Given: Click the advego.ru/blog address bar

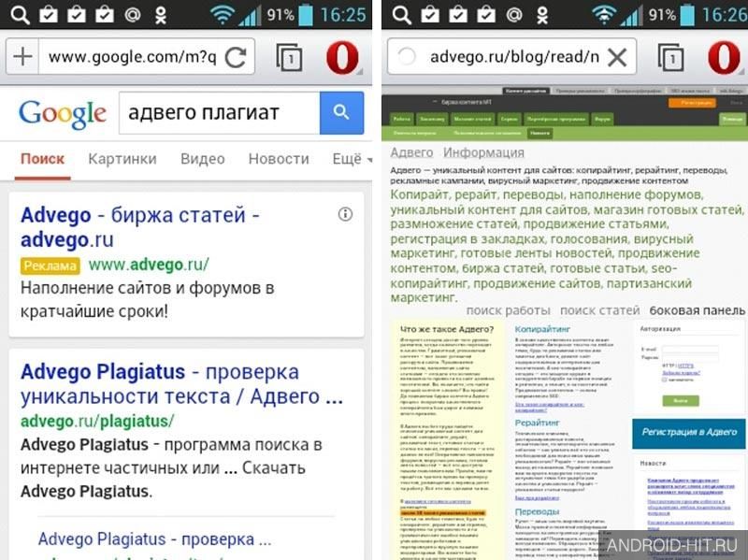Looking at the screenshot, I should click(514, 57).
